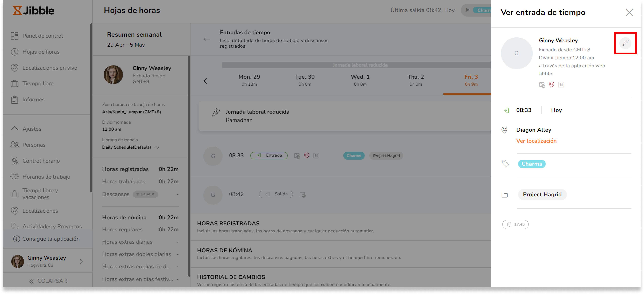Open Localizaciones en vivo in sidebar
The image size is (644, 294).
(x=44, y=68)
